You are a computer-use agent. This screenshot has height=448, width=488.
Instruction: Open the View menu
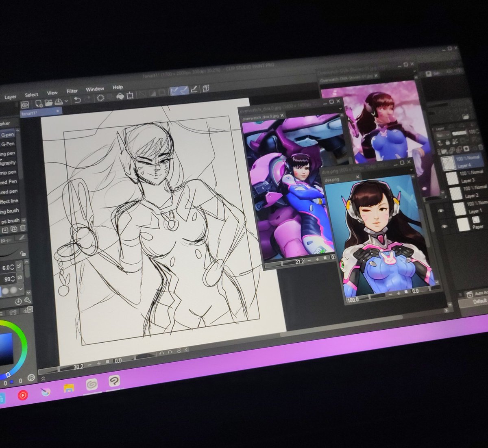click(52, 93)
